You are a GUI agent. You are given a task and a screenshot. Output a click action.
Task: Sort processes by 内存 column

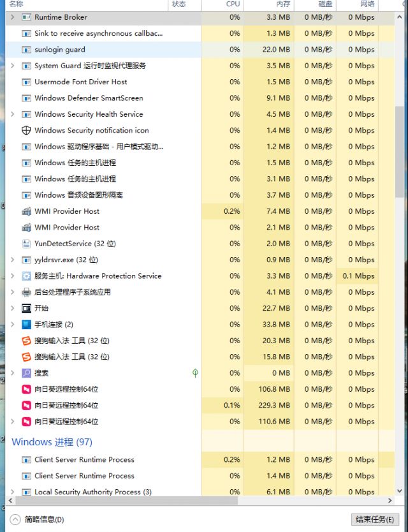(269, 4)
